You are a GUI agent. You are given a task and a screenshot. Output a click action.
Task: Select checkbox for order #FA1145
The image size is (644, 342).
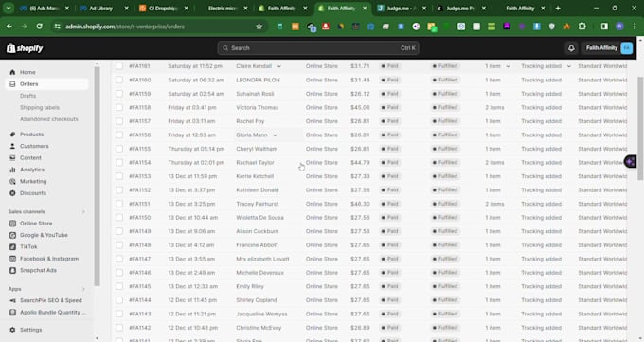point(119,286)
